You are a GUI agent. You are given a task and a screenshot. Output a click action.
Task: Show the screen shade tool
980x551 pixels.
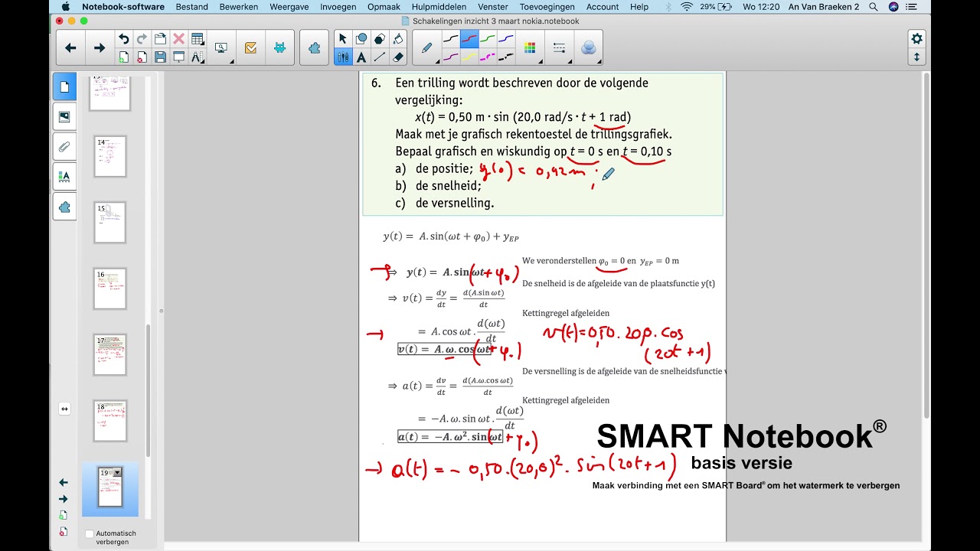click(x=178, y=57)
